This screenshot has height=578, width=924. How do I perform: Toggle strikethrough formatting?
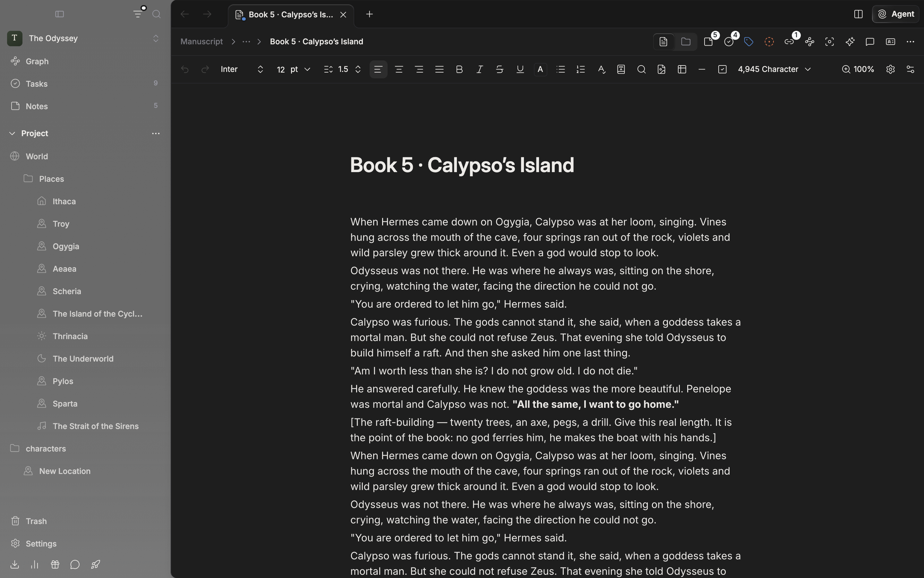point(500,69)
